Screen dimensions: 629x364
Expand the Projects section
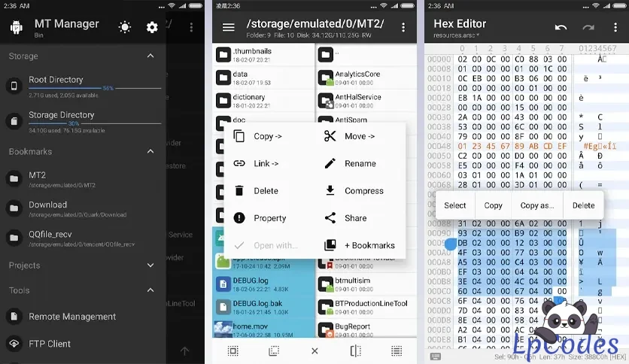150,265
